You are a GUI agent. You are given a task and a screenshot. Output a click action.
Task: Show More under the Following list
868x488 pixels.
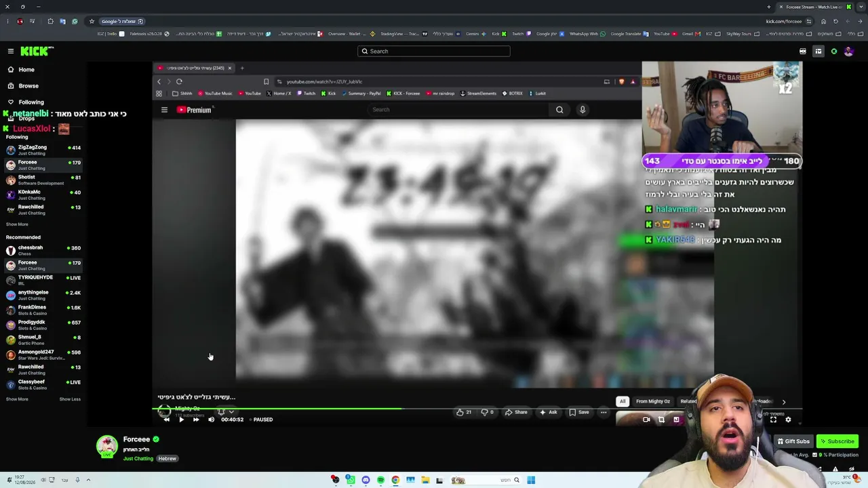[x=17, y=224]
